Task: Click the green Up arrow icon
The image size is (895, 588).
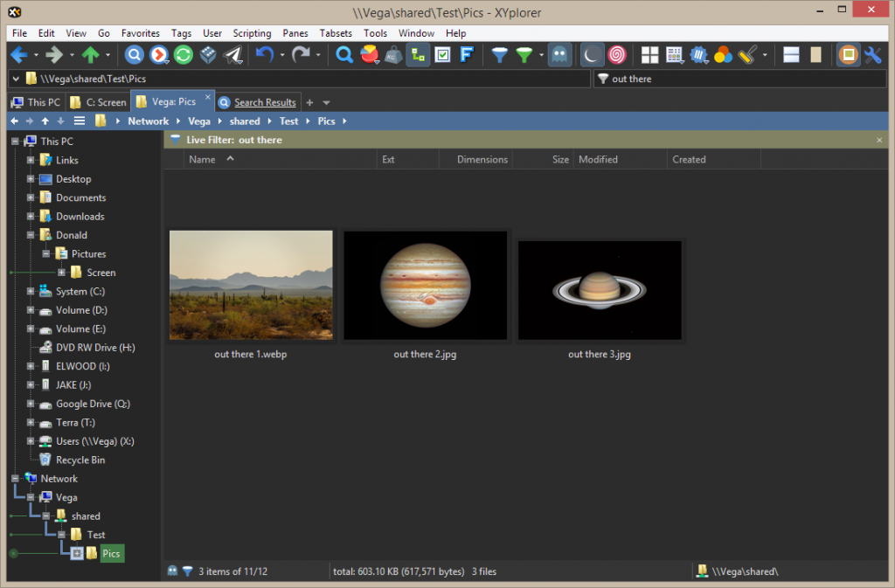Action: pyautogui.click(x=90, y=55)
